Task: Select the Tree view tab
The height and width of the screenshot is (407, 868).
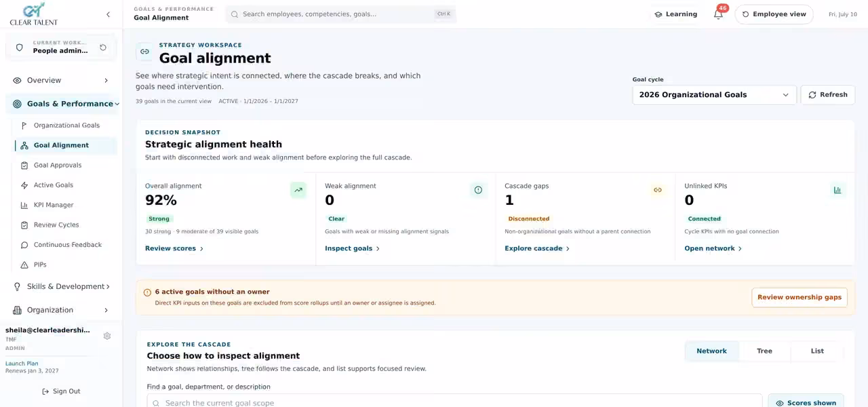Action: 764,351
